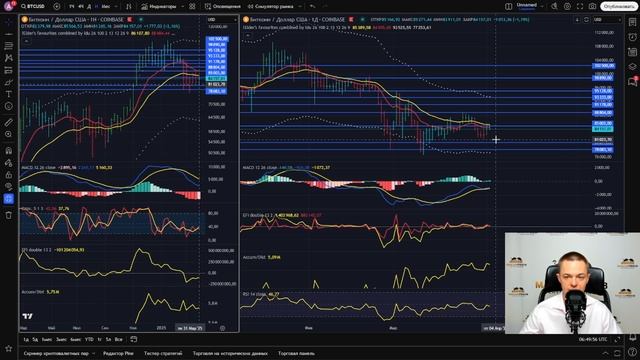The width and height of the screenshot is (640, 360).
Task: Click the 102 500,00 price level label
Action: [217, 39]
